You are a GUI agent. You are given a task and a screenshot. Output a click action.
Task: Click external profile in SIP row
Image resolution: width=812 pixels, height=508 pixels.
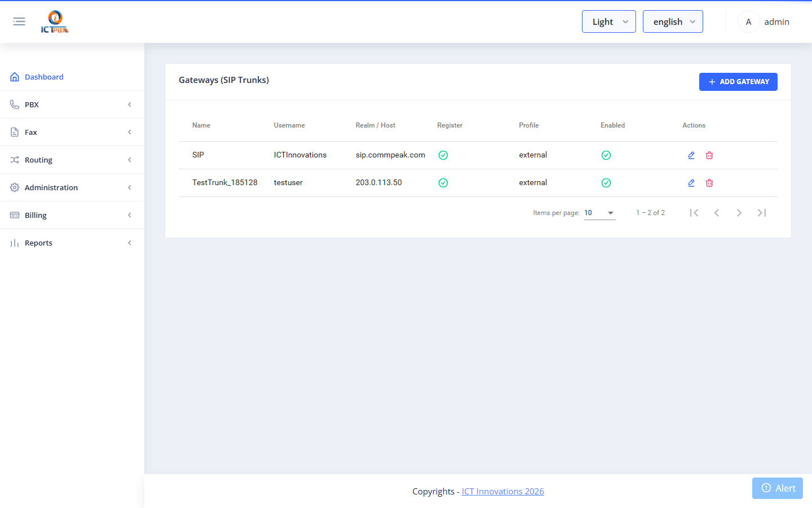click(x=533, y=155)
